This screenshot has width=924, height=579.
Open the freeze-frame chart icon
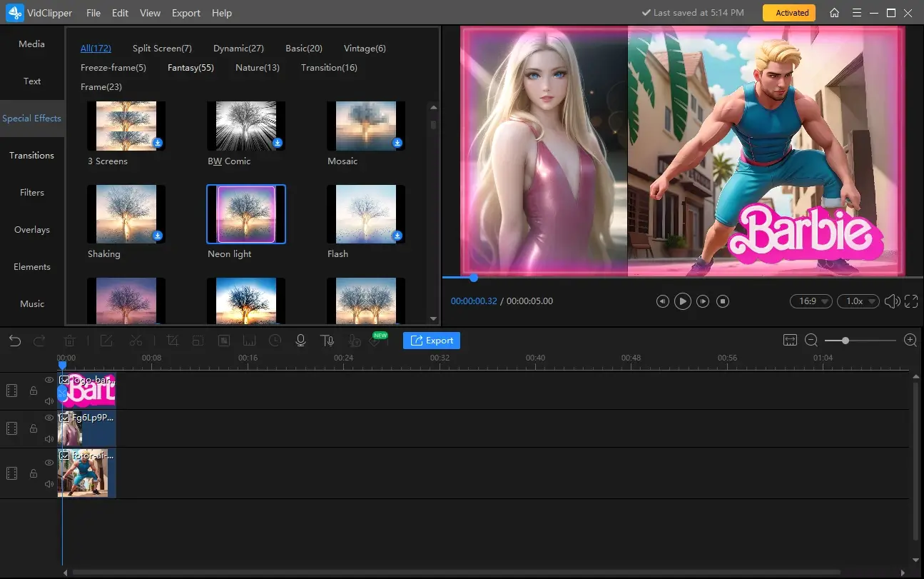249,341
